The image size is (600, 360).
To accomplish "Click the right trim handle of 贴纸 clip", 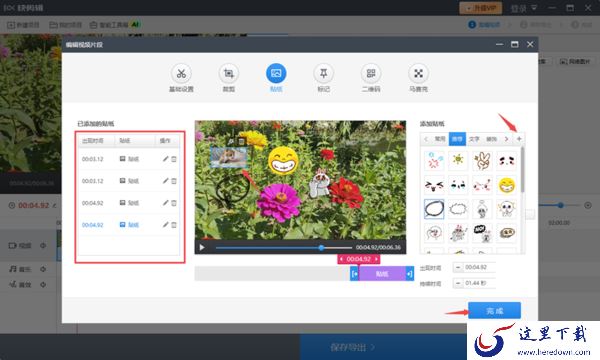I will click(410, 274).
